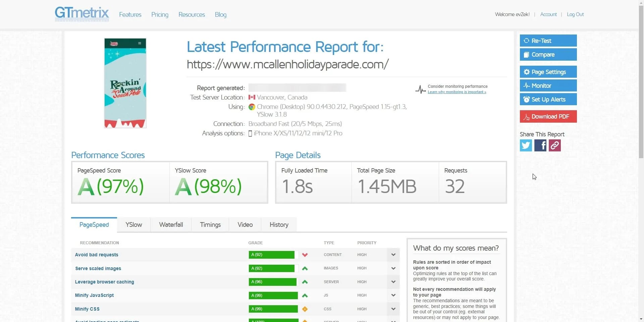Click the Monitor button

coord(548,86)
